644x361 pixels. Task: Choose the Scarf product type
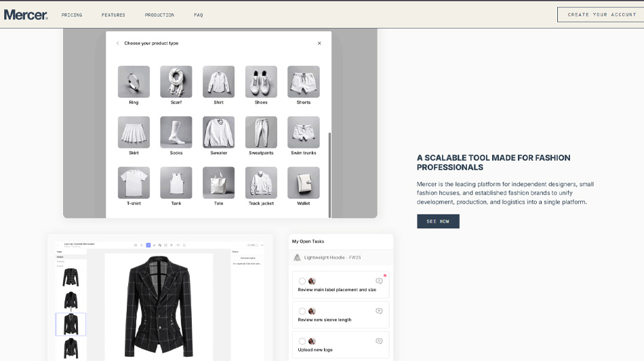(x=176, y=81)
